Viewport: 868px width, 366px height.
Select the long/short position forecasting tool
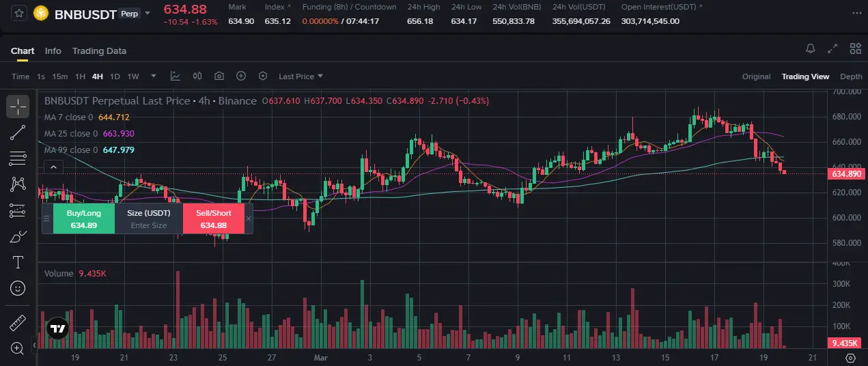[18, 210]
